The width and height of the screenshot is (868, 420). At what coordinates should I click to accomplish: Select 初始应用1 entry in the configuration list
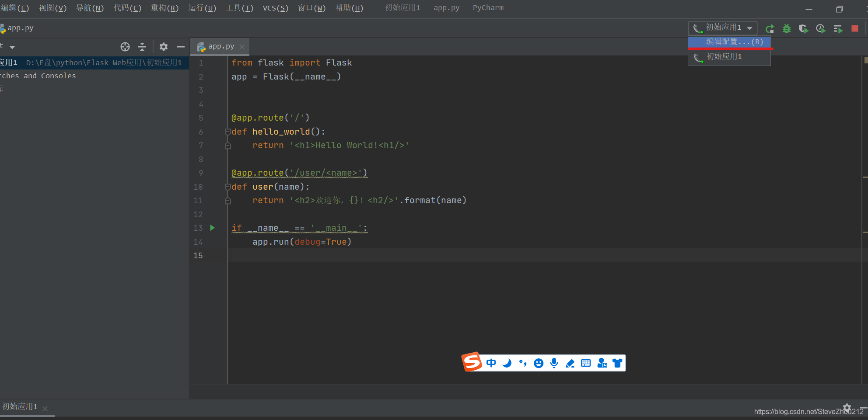(x=729, y=57)
